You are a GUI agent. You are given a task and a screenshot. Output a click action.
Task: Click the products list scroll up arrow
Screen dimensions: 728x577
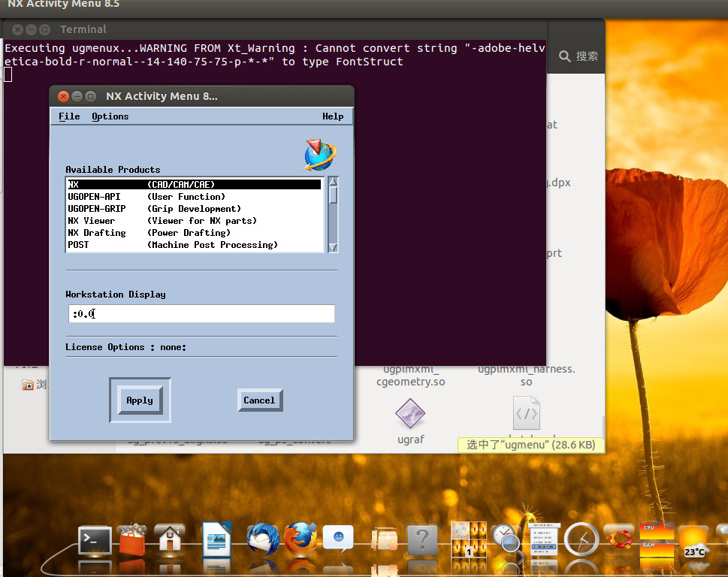coord(333,182)
